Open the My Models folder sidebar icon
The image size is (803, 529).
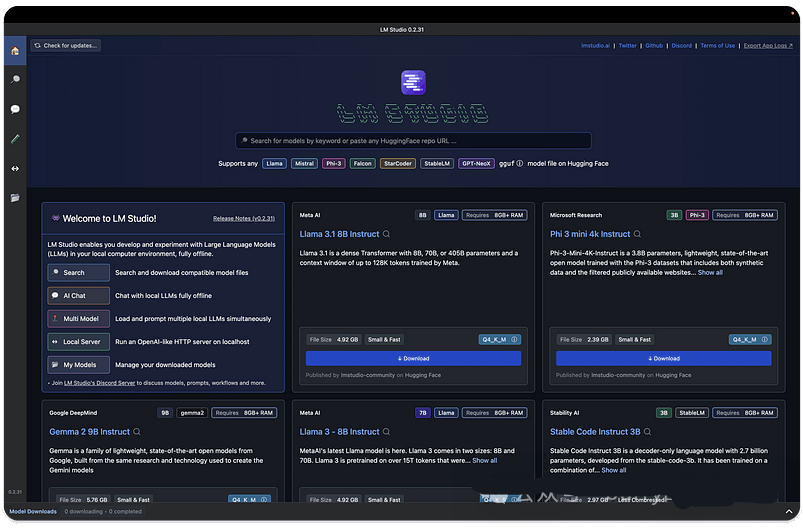(x=15, y=198)
